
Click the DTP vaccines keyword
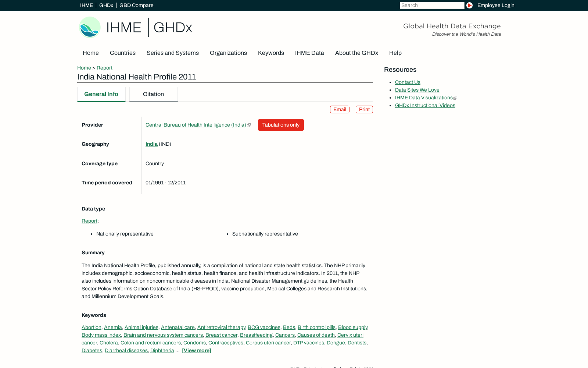click(309, 343)
